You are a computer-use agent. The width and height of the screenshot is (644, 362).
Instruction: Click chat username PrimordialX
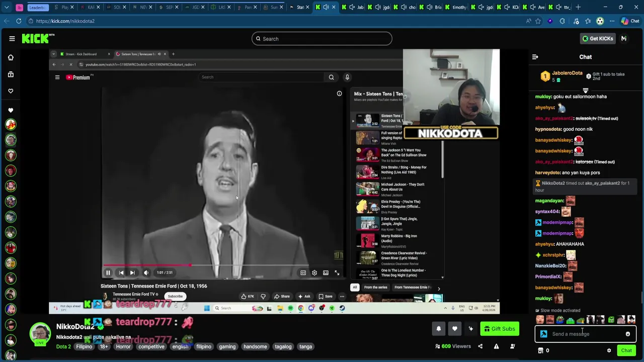[548, 277]
